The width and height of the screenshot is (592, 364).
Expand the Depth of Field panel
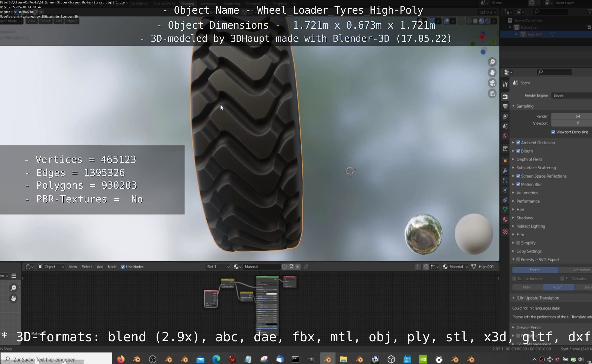513,159
